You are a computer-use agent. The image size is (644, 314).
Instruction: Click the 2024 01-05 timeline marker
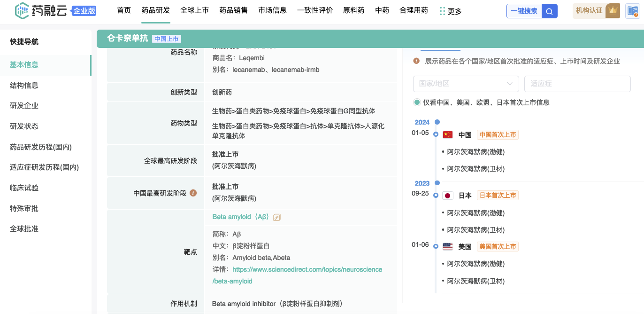pos(436,134)
